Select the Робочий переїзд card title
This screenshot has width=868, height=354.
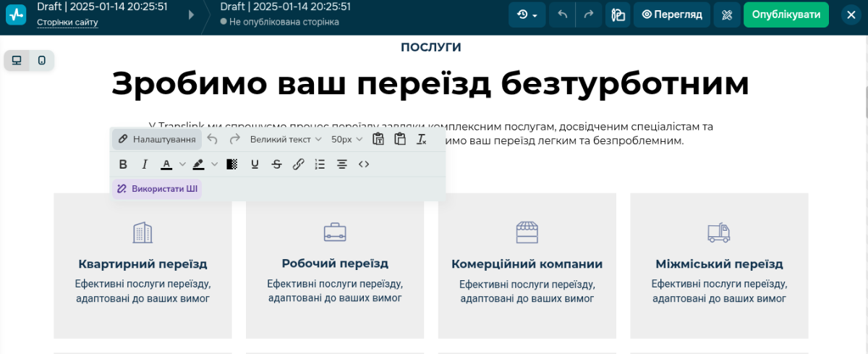335,264
